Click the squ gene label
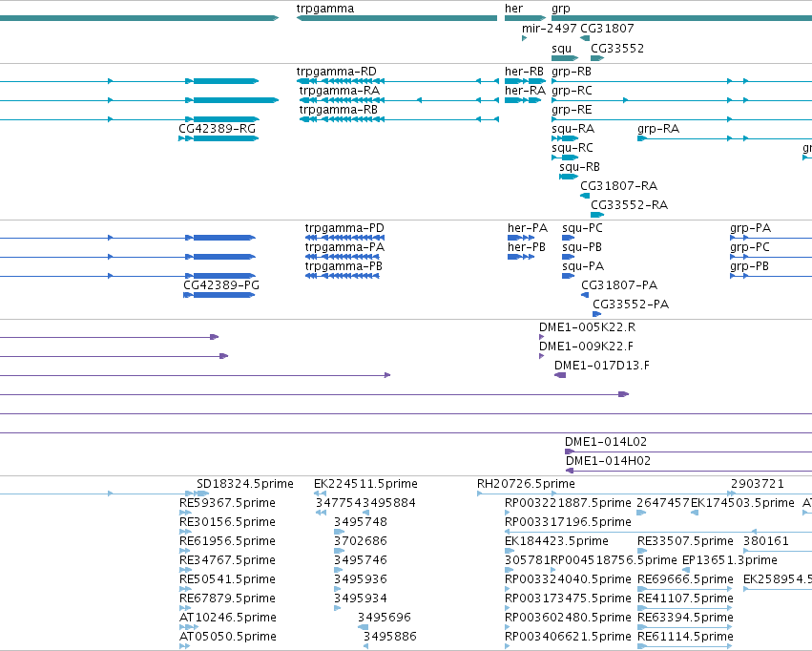 click(561, 49)
